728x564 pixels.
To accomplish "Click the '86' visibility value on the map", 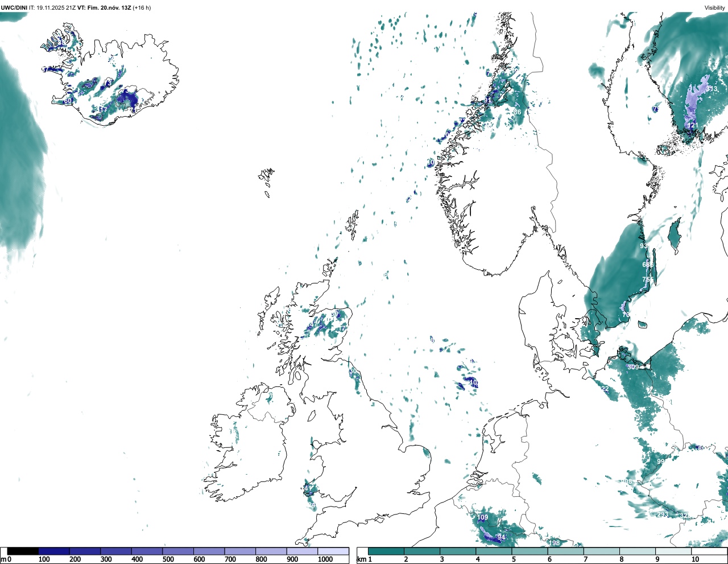I will click(517, 112).
